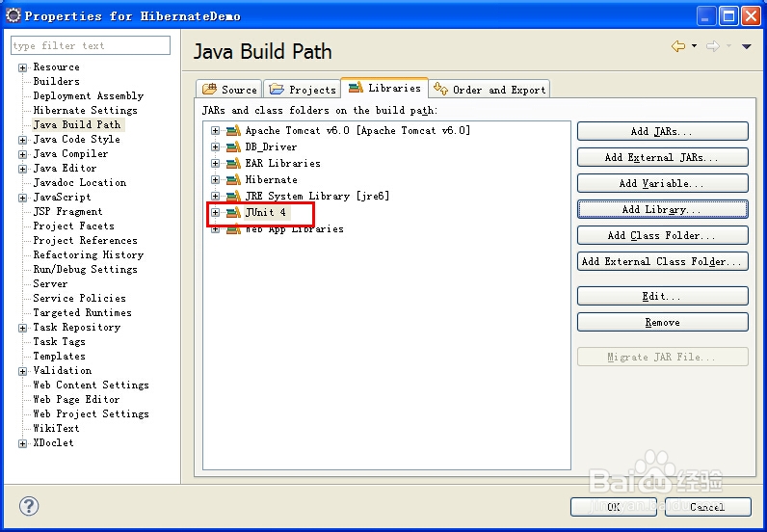This screenshot has width=767, height=532.
Task: Expand the Validation category
Action: [22, 371]
